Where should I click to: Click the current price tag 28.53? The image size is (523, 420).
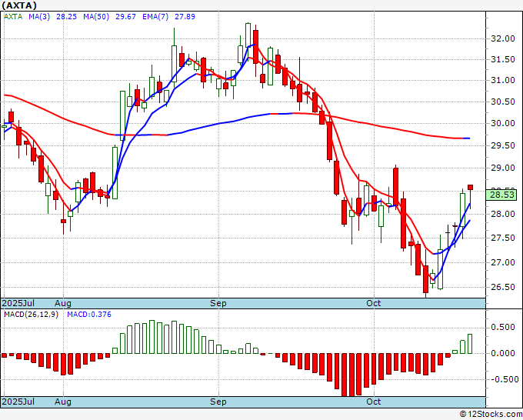[x=502, y=195]
